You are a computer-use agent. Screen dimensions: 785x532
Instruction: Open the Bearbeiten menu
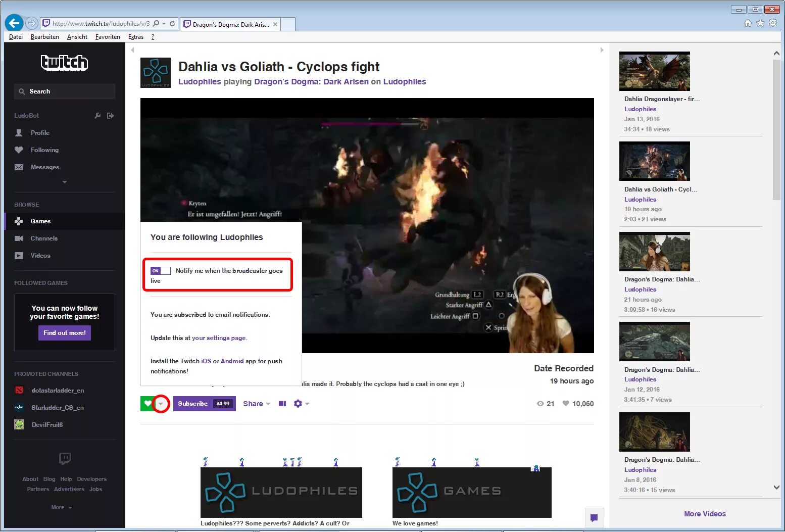[x=45, y=37]
